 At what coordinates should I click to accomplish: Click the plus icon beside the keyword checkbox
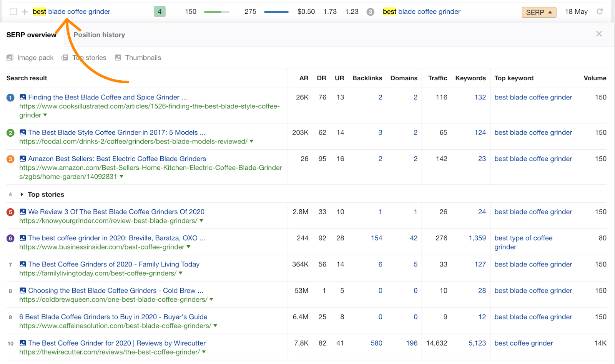(x=24, y=12)
